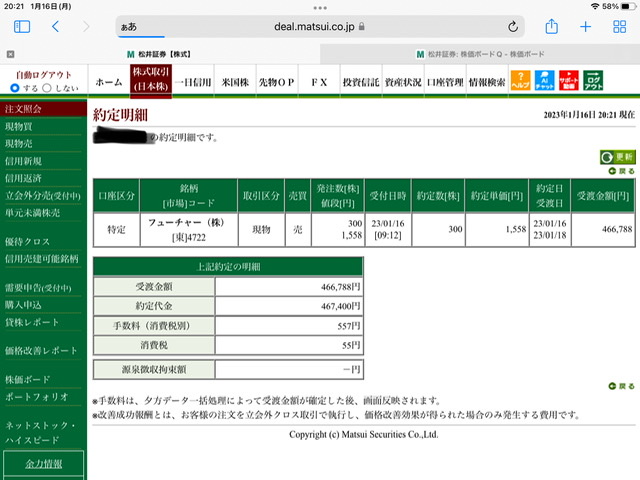Click the 467,400円 約定代金 value

point(340,306)
